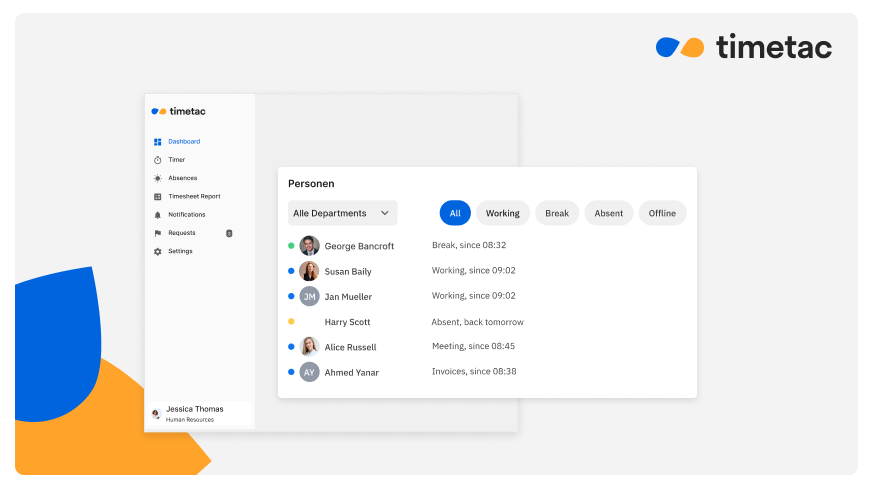Open Dashboard in the sidebar menu

click(184, 142)
